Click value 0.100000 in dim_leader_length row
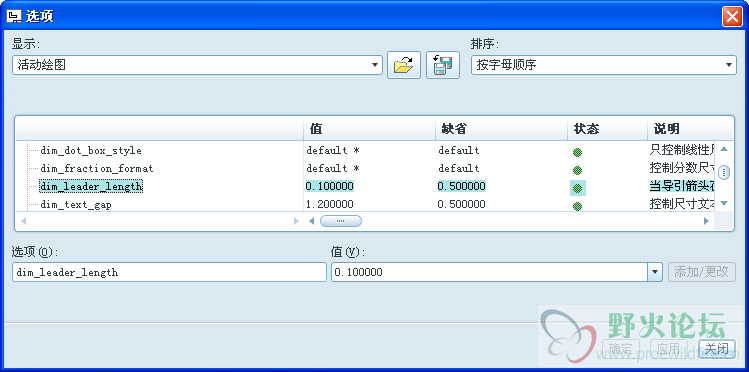 coord(330,186)
